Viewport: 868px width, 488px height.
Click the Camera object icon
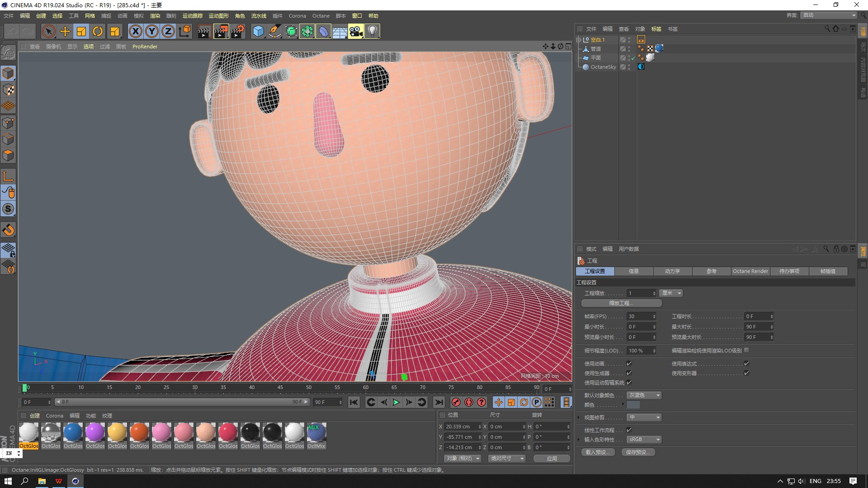[x=356, y=31]
